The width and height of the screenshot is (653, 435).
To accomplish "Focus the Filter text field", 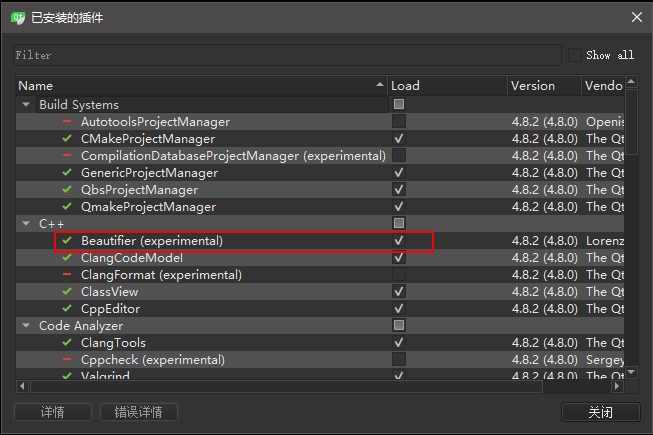I will pyautogui.click(x=287, y=55).
